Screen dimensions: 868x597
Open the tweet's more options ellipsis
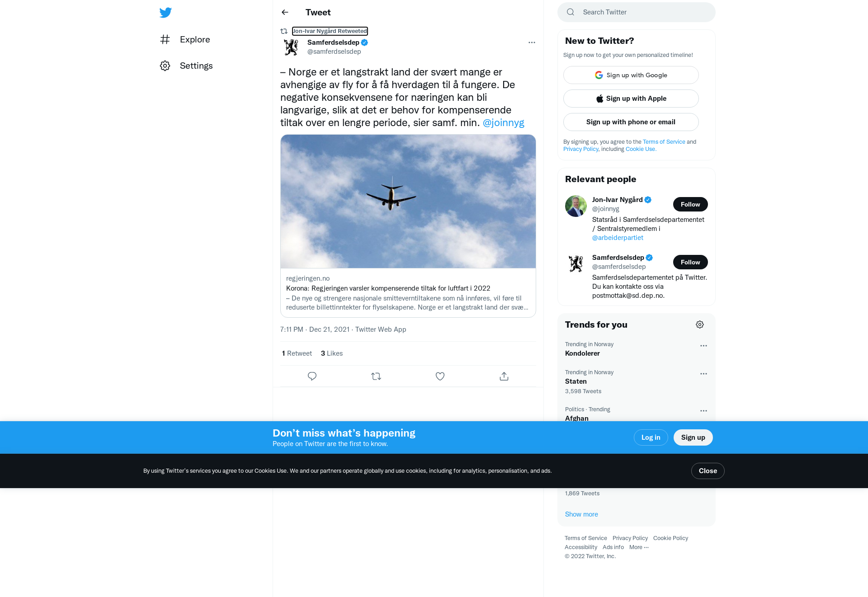(532, 42)
